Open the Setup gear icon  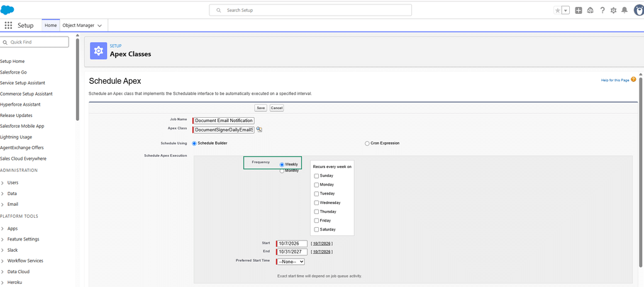(x=613, y=11)
